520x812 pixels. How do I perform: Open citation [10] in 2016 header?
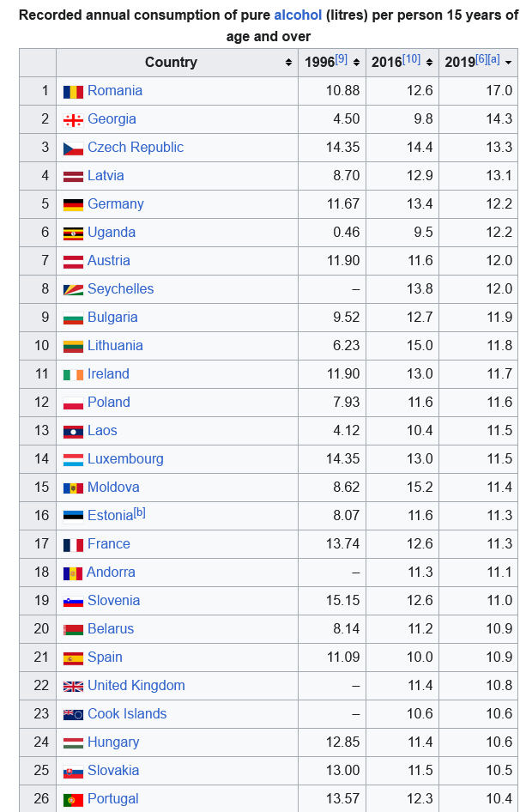[x=411, y=59]
